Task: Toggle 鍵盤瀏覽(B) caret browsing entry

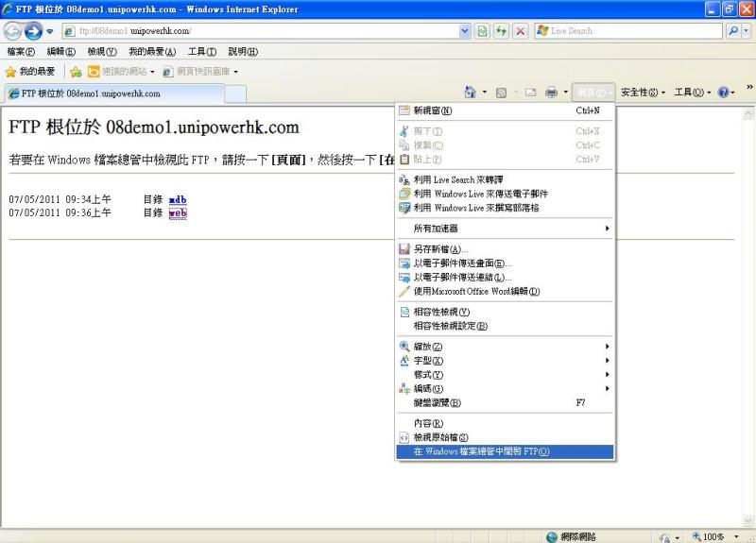Action: (x=505, y=402)
